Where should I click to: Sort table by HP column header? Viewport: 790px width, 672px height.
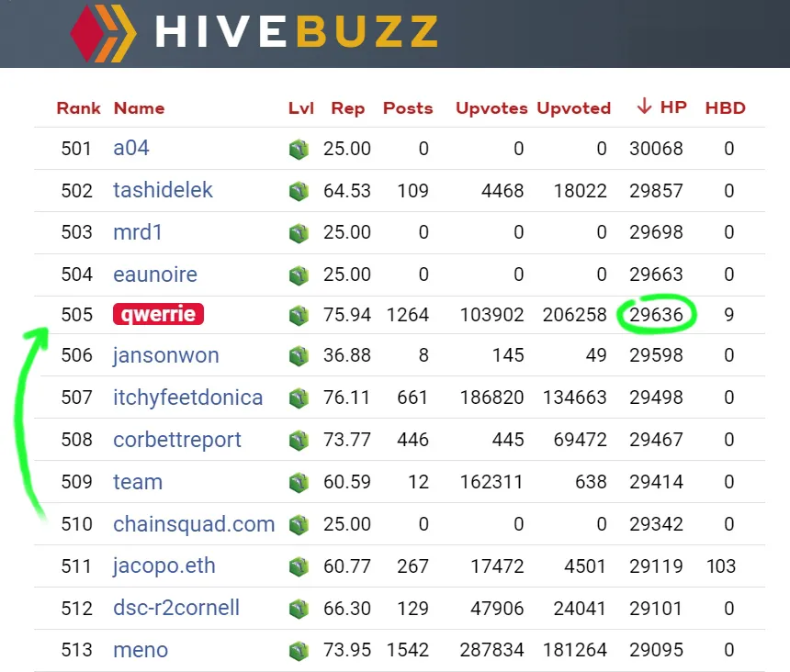pyautogui.click(x=673, y=107)
